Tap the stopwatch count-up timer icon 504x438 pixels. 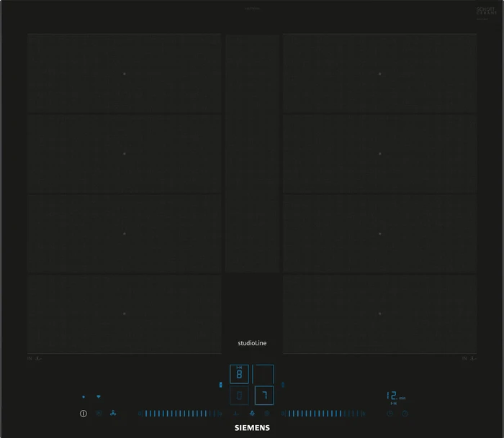tap(405, 414)
